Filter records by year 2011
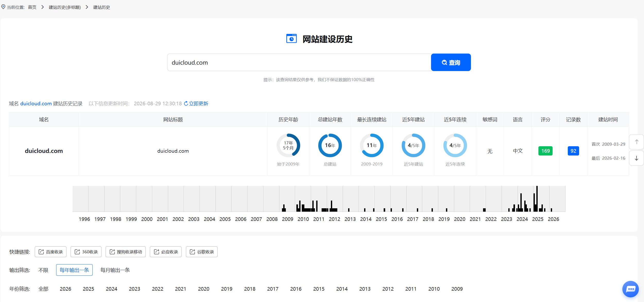 (x=411, y=289)
